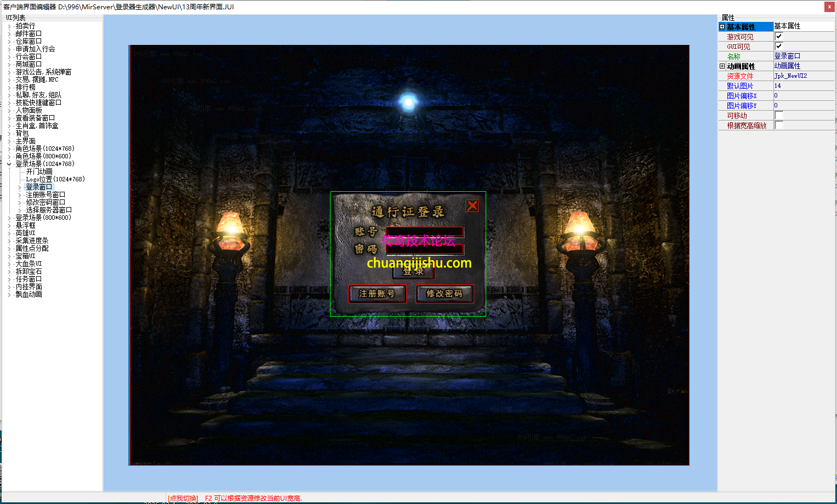Click the 账号 input field
The image size is (837, 504).
pos(425,232)
